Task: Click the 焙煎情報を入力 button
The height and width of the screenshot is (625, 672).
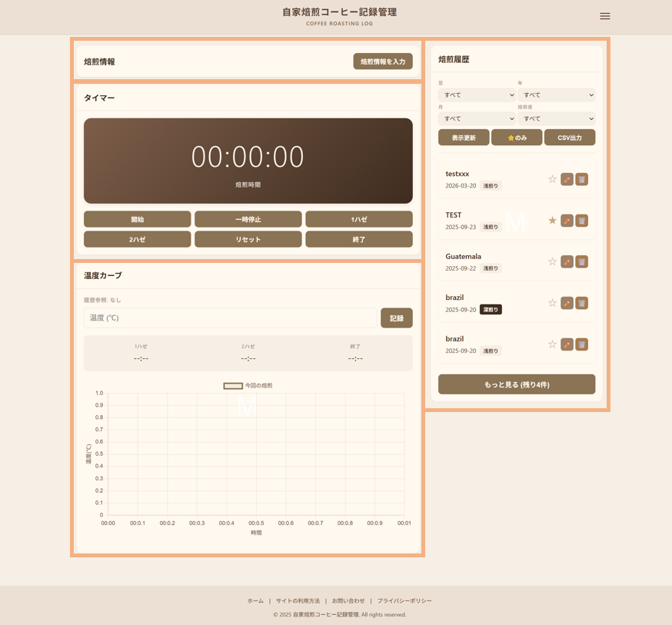Action: (x=383, y=62)
